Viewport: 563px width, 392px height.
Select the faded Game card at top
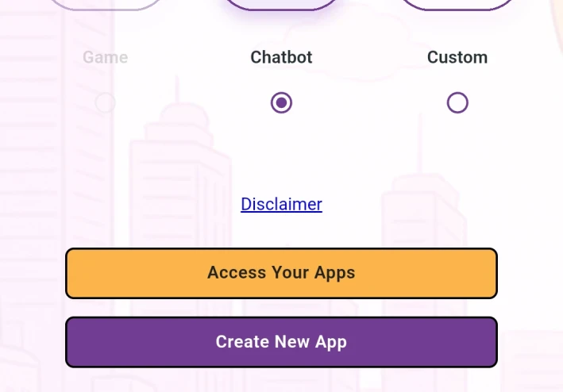coord(105,5)
